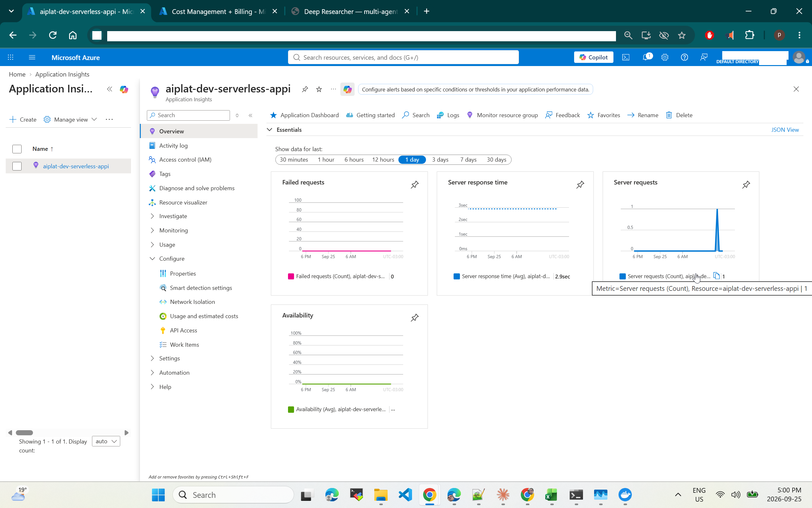This screenshot has width=812, height=508.
Task: Collapse the Application Insights list pane
Action: [109, 89]
